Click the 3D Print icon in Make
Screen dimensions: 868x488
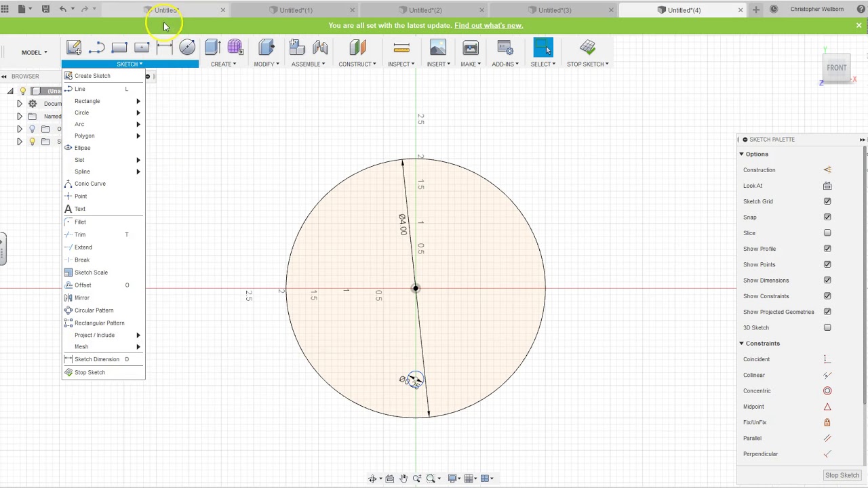[x=471, y=47]
